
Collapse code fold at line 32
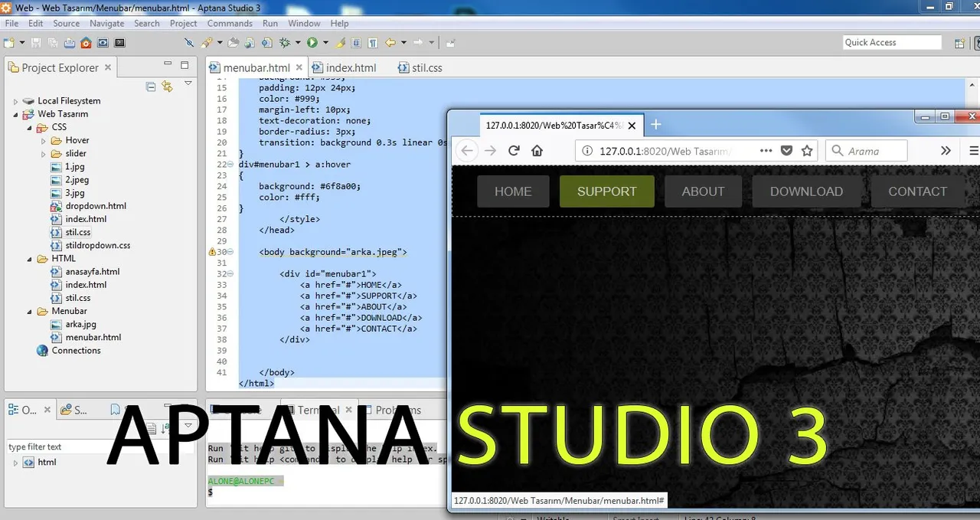[231, 274]
